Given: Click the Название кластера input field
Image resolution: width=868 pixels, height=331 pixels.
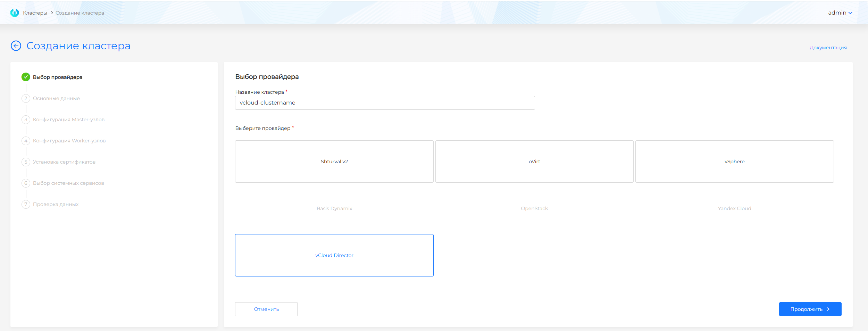Looking at the screenshot, I should [x=385, y=103].
